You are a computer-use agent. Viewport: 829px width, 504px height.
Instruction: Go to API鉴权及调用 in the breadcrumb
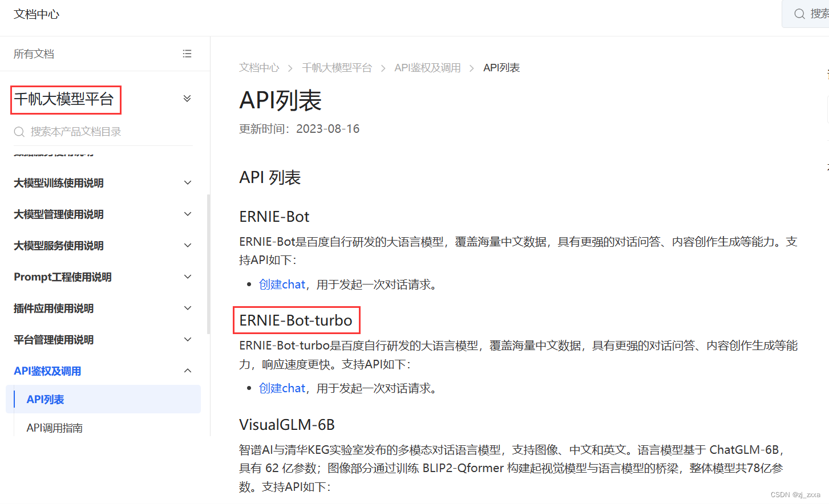pyautogui.click(x=427, y=68)
